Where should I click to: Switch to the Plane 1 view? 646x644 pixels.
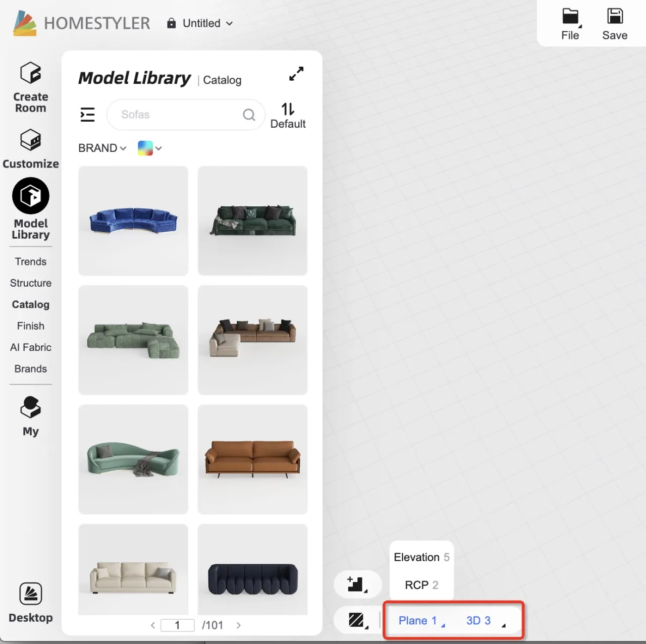(x=417, y=620)
